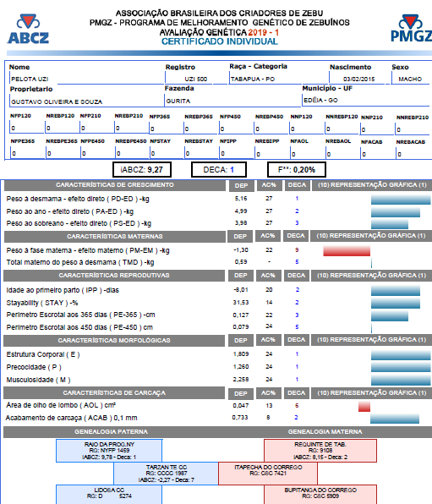Select the Características Reprodutivas header
This screenshot has width=432, height=504.
point(114,276)
